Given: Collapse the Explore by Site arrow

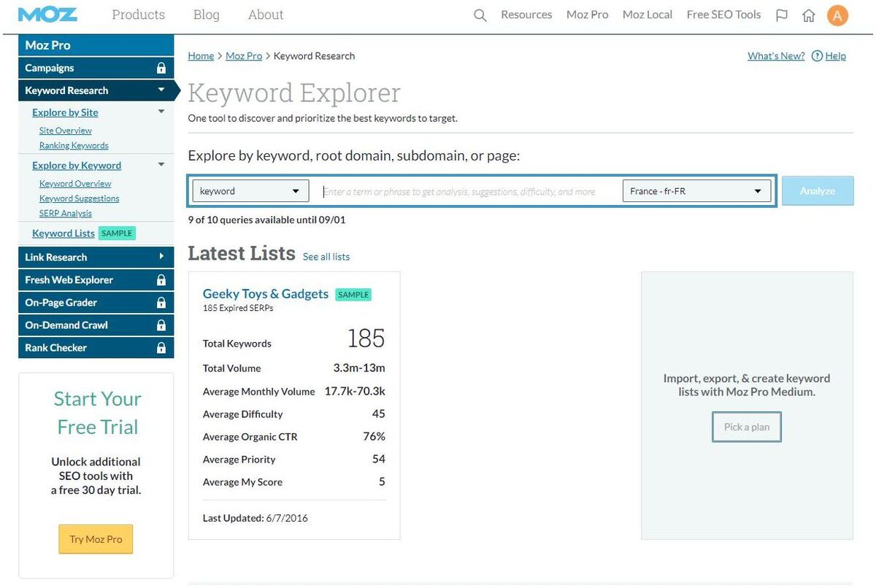Looking at the screenshot, I should 161,112.
